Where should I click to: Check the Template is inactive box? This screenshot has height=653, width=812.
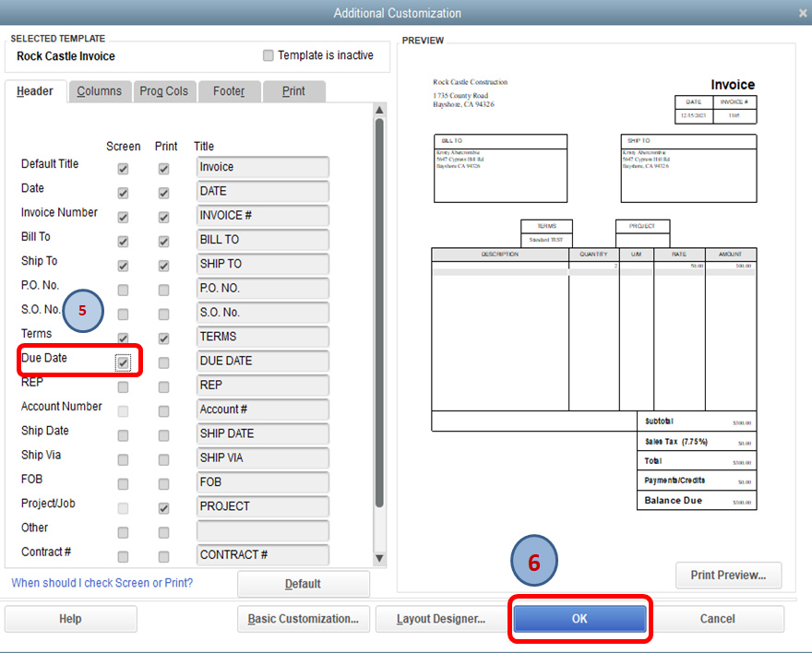[x=267, y=56]
